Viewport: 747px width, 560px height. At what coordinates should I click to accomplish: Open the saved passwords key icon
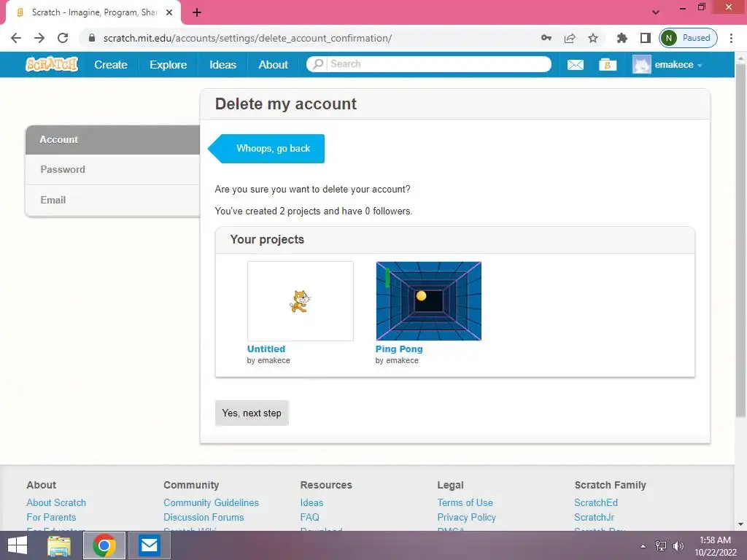[x=546, y=38]
